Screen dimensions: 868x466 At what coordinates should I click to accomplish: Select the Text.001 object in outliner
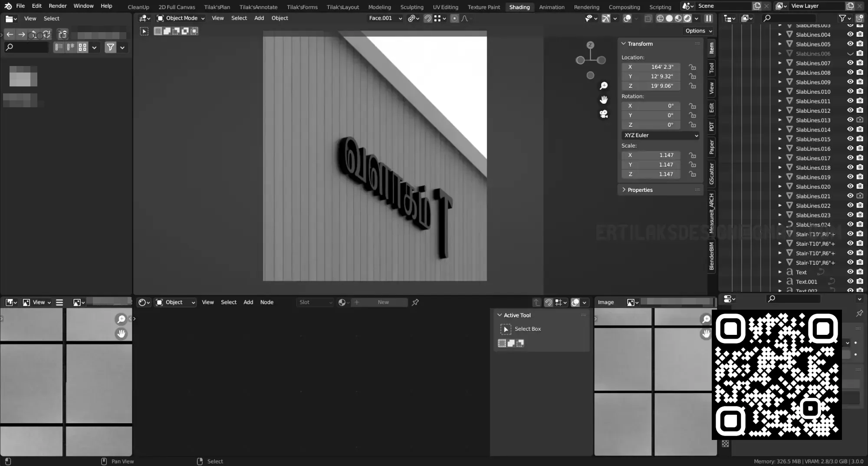(x=806, y=281)
